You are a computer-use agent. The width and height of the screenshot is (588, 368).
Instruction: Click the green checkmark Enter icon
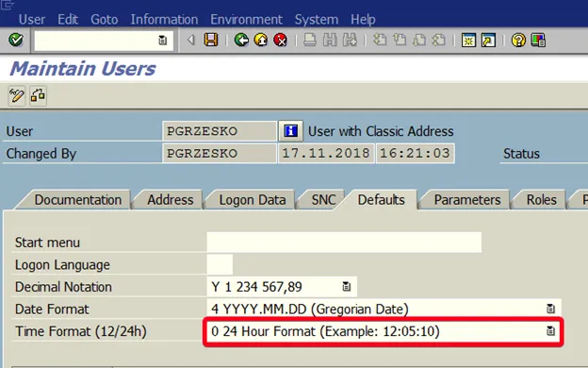click(x=16, y=40)
